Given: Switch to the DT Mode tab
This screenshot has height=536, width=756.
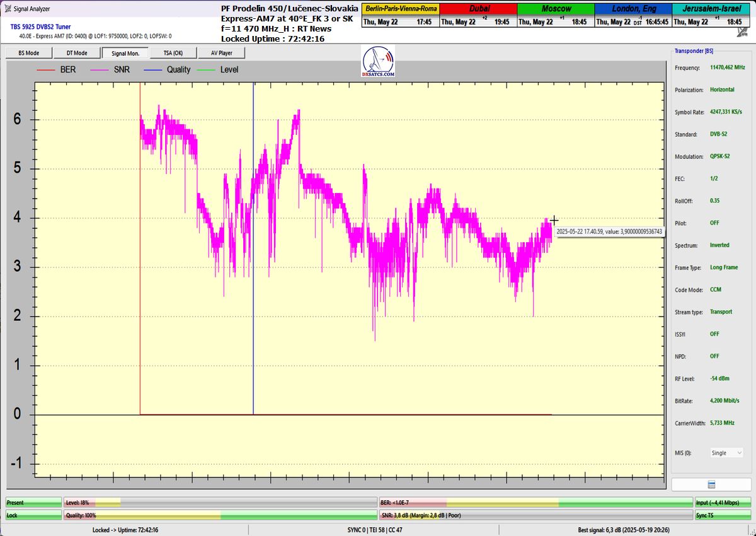Looking at the screenshot, I should tap(76, 53).
